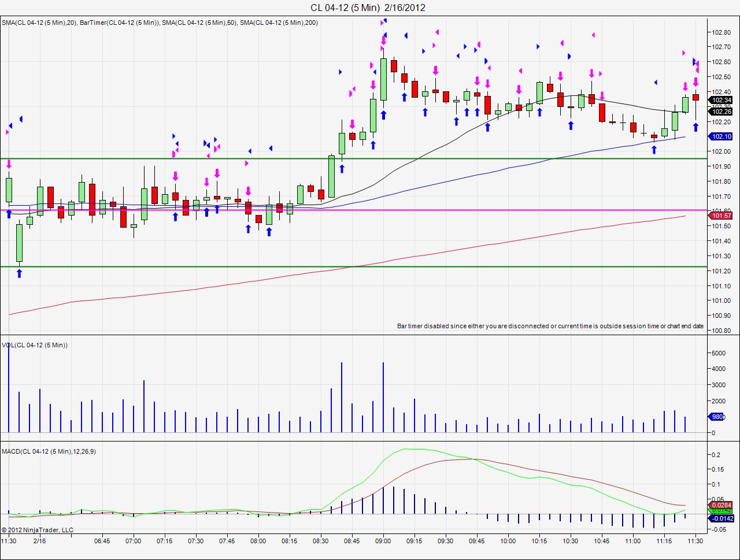
Task: Click the 4000 volume axis label
Action: pos(718,369)
